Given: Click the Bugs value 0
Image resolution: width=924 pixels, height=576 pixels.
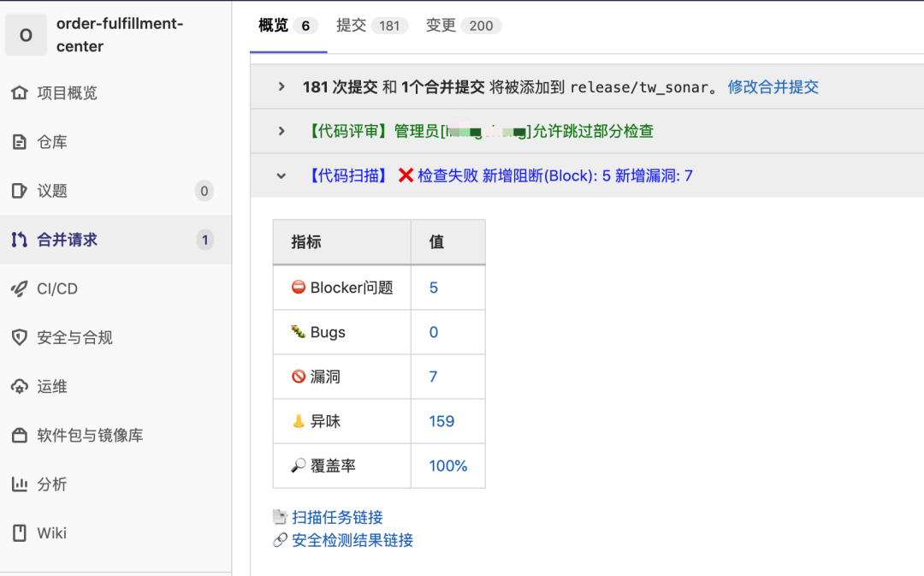Looking at the screenshot, I should [x=434, y=332].
